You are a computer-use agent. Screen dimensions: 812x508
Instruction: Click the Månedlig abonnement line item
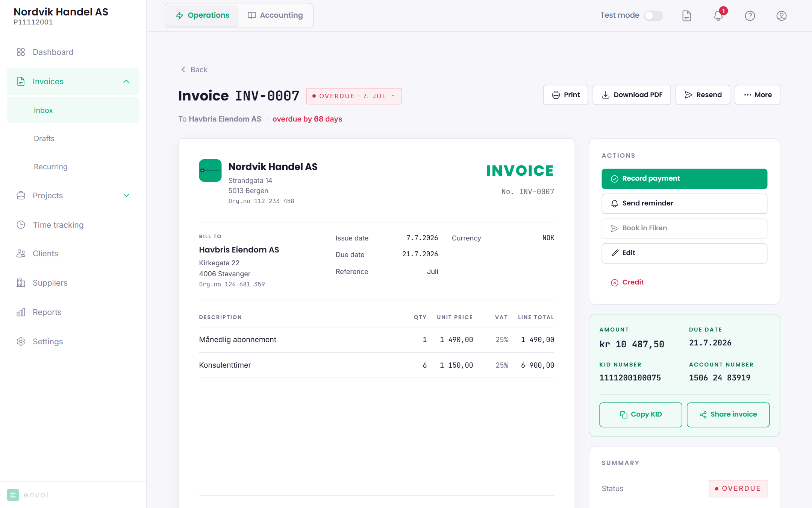[x=377, y=340]
